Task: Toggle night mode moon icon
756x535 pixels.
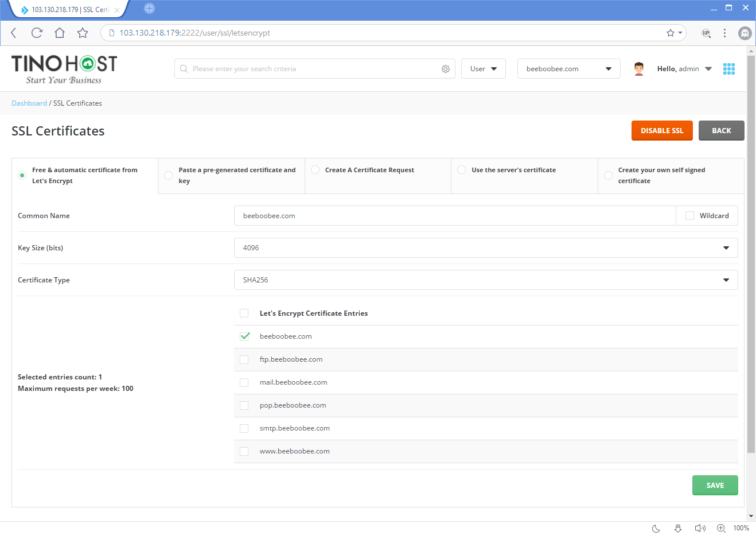Action: (x=656, y=528)
